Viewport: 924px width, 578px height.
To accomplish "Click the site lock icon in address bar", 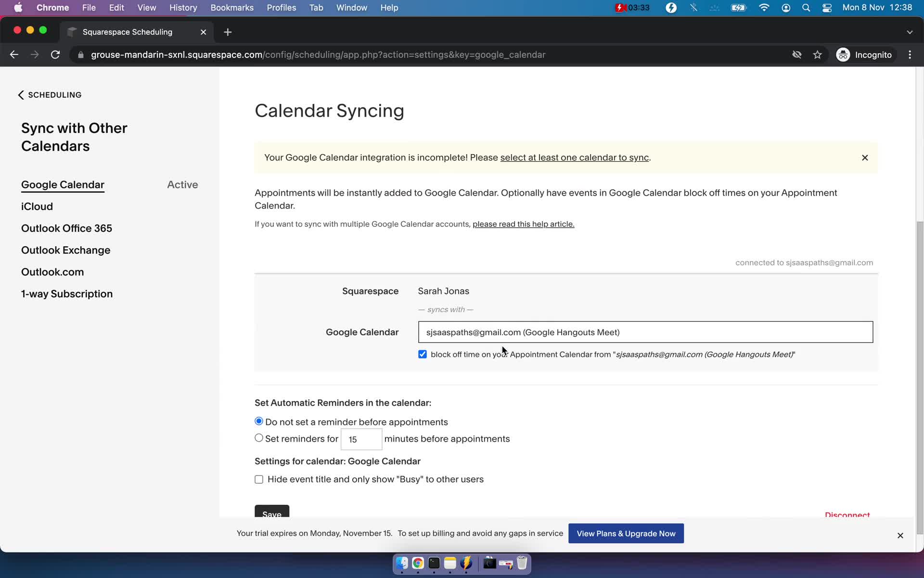I will click(x=81, y=55).
